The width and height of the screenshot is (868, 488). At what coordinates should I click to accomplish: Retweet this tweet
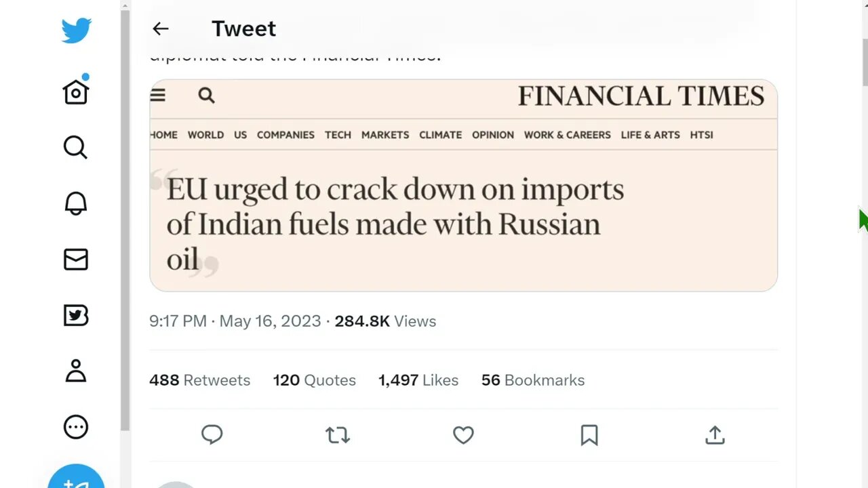click(x=337, y=434)
